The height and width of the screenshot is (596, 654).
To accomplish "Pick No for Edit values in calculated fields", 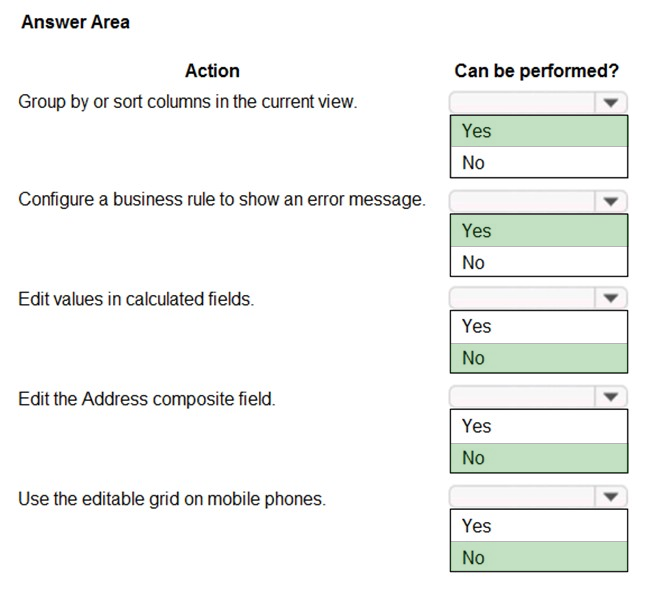I will pos(539,358).
